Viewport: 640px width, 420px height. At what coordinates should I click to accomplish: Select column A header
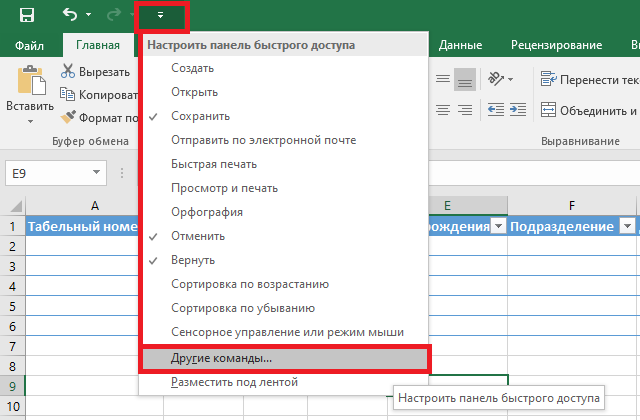tap(95, 206)
